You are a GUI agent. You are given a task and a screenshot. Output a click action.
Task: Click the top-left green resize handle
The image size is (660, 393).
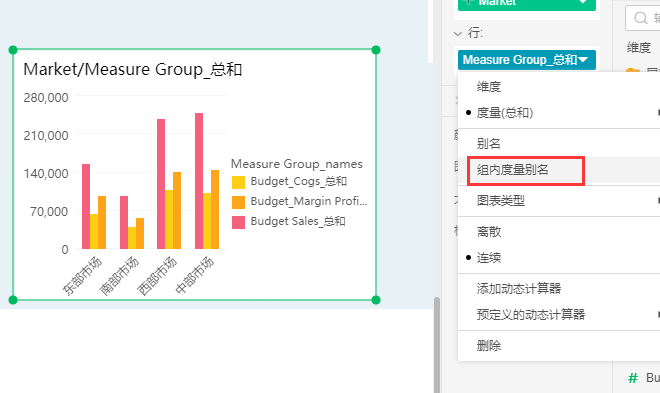pyautogui.click(x=13, y=50)
